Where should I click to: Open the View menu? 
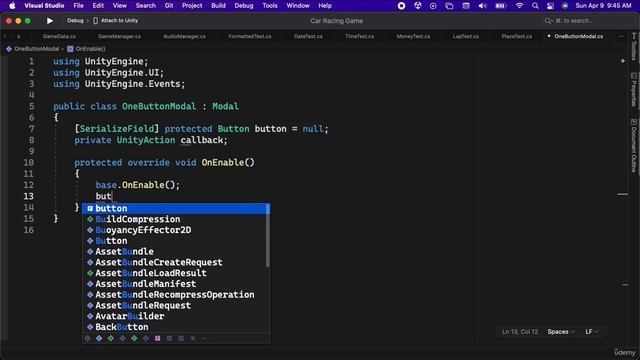(120, 6)
